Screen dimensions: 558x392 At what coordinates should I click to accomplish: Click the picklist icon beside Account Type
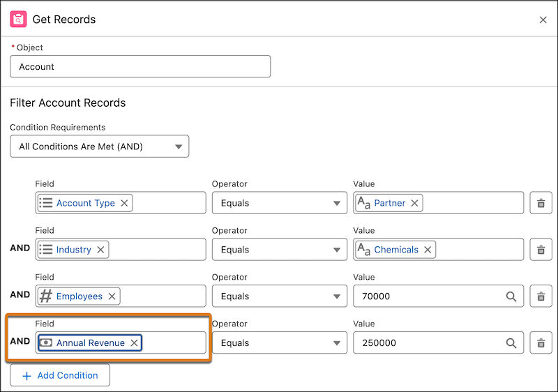[46, 203]
